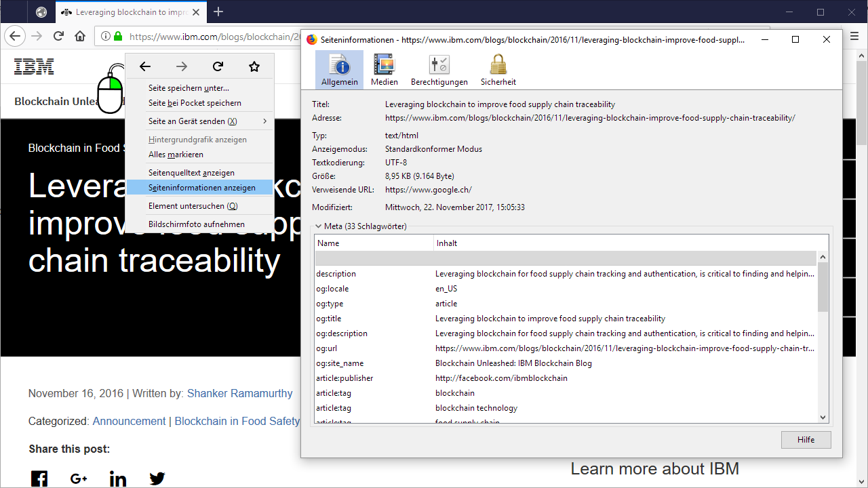Collapse the Meta (33 Schlagwörter) section
The image size is (868, 488).
318,226
